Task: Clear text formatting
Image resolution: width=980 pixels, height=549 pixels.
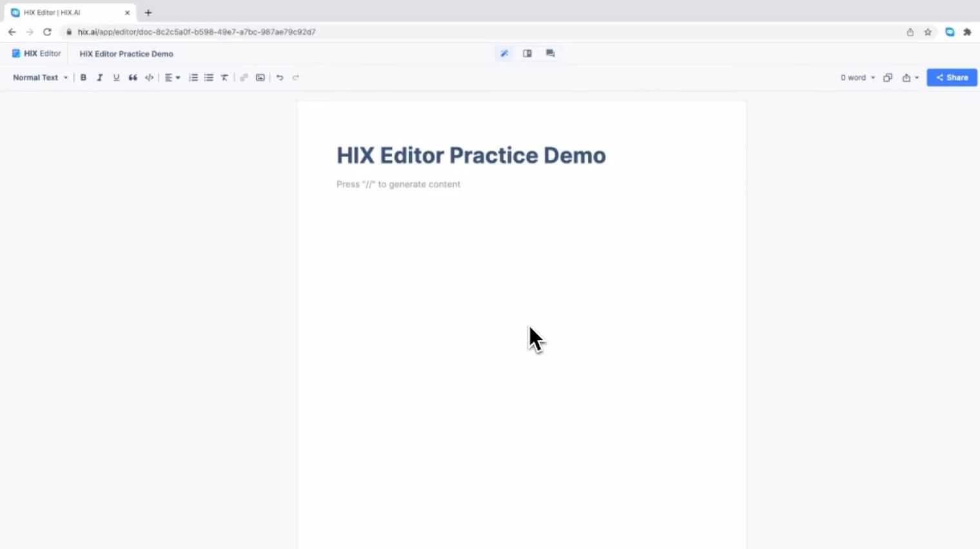Action: click(x=224, y=77)
